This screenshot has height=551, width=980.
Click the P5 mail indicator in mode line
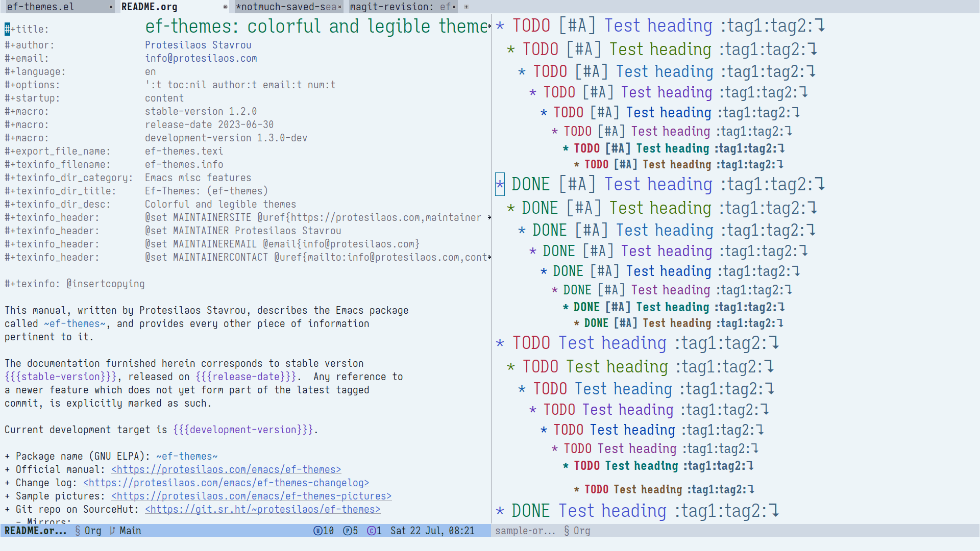(351, 531)
